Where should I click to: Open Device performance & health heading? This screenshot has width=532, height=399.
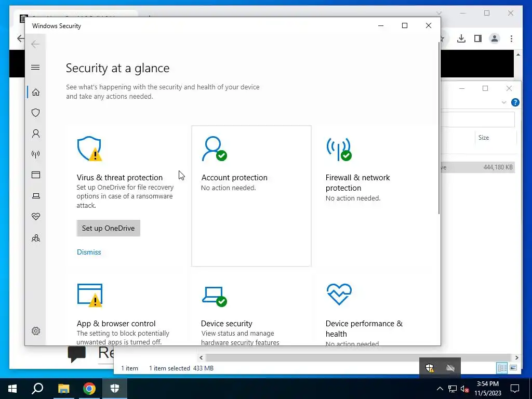tap(364, 328)
